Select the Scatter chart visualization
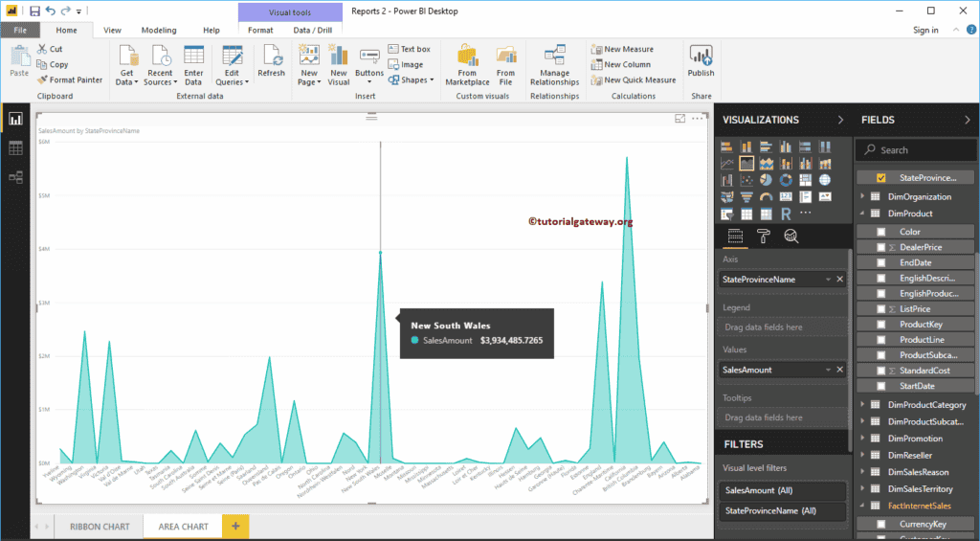This screenshot has width=980, height=541. click(x=746, y=180)
